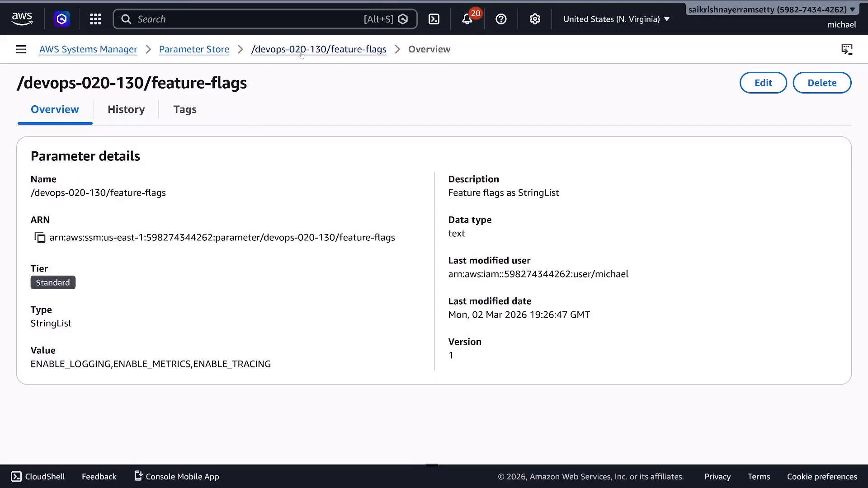Open the services grid menu
The height and width of the screenshot is (488, 868).
pyautogui.click(x=95, y=19)
